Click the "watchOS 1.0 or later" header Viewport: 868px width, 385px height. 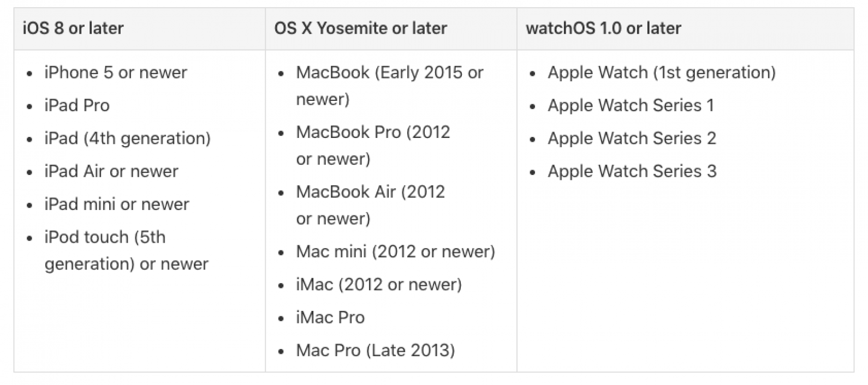(603, 28)
